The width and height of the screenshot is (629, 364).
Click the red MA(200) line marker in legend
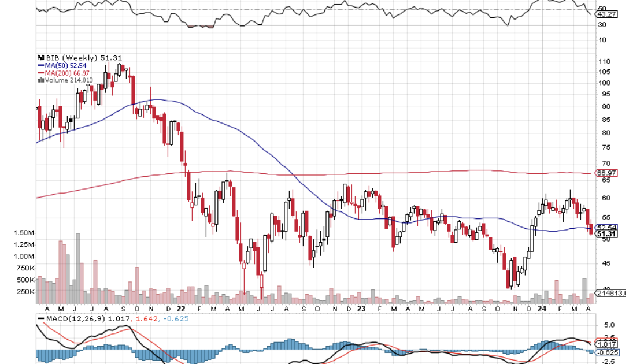(x=40, y=73)
